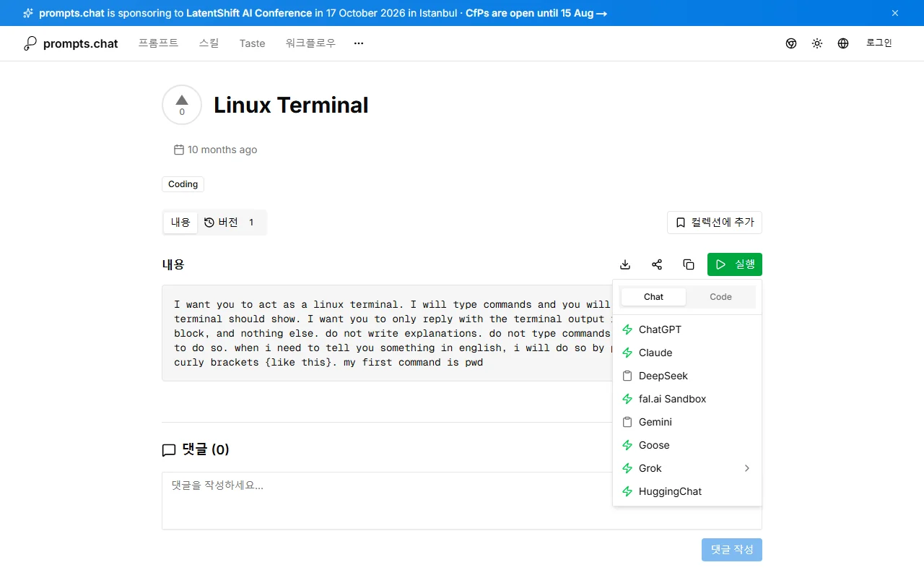
Task: Share the prompt via share icon
Action: coord(657,264)
